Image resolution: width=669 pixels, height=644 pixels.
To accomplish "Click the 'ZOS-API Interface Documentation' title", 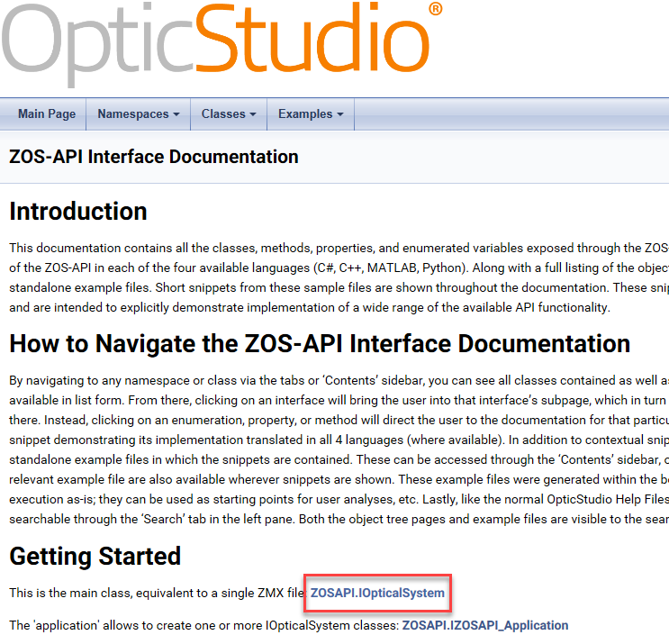I will click(x=154, y=157).
